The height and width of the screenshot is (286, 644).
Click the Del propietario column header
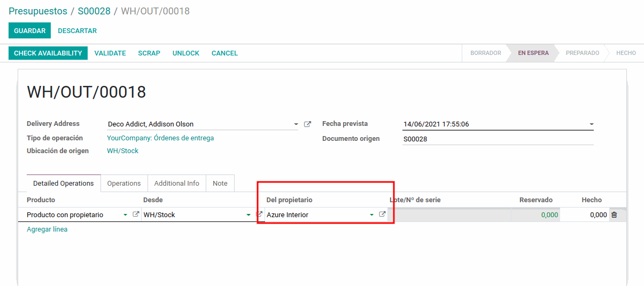tap(289, 200)
